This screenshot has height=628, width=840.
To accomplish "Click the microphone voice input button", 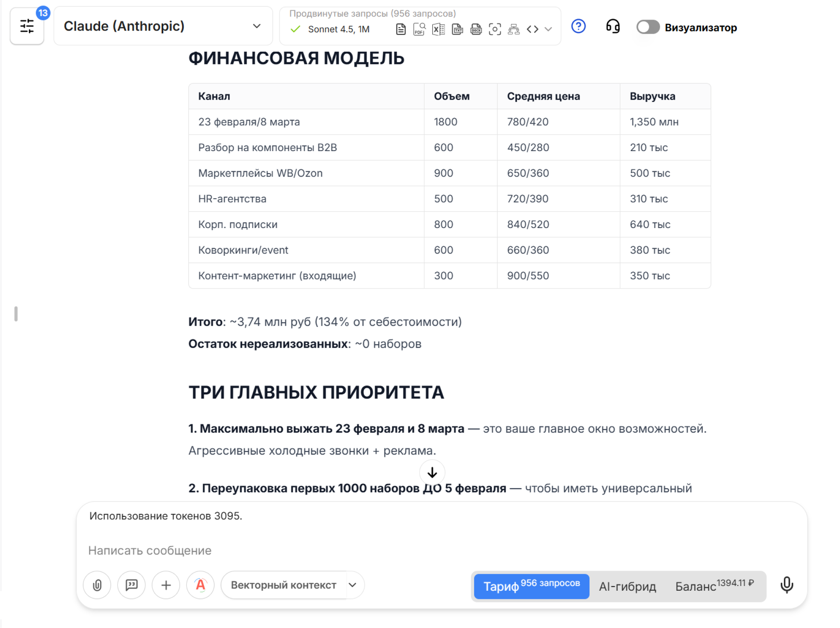I will 787,585.
